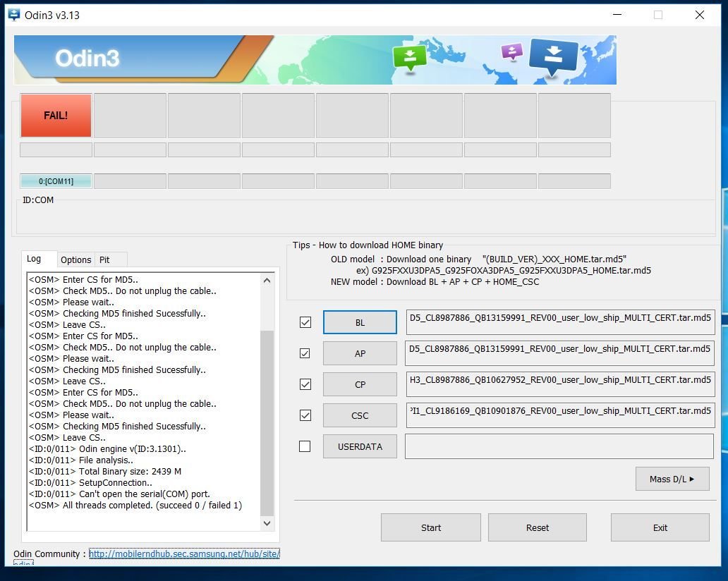Enable the USERDATA checkbox

pos(305,446)
